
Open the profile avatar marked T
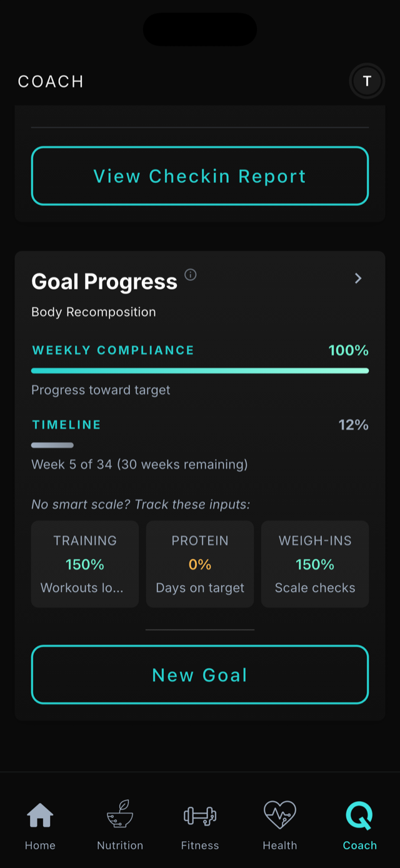[x=367, y=81]
